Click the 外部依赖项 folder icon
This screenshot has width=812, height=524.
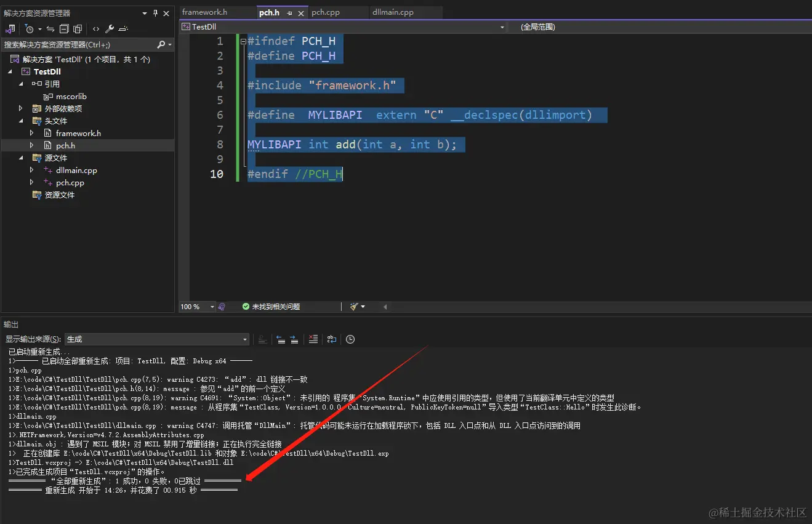(37, 108)
